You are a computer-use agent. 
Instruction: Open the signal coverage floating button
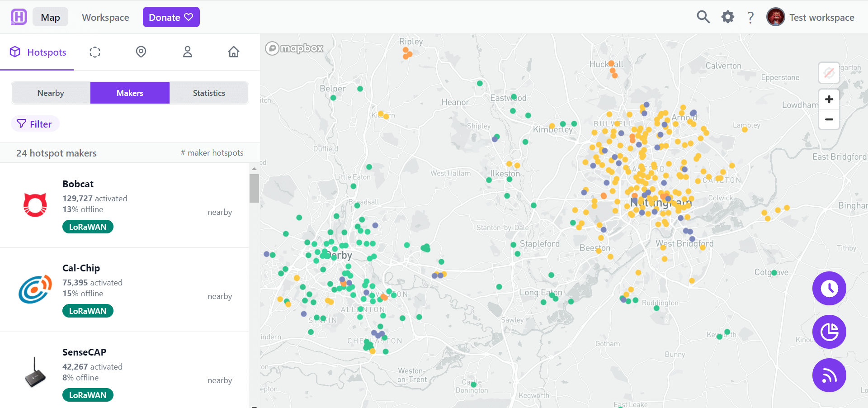(x=829, y=375)
